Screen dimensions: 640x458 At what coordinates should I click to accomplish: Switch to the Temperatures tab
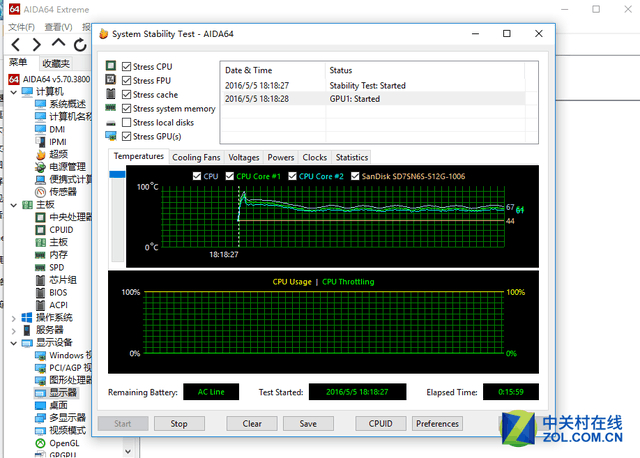click(139, 156)
